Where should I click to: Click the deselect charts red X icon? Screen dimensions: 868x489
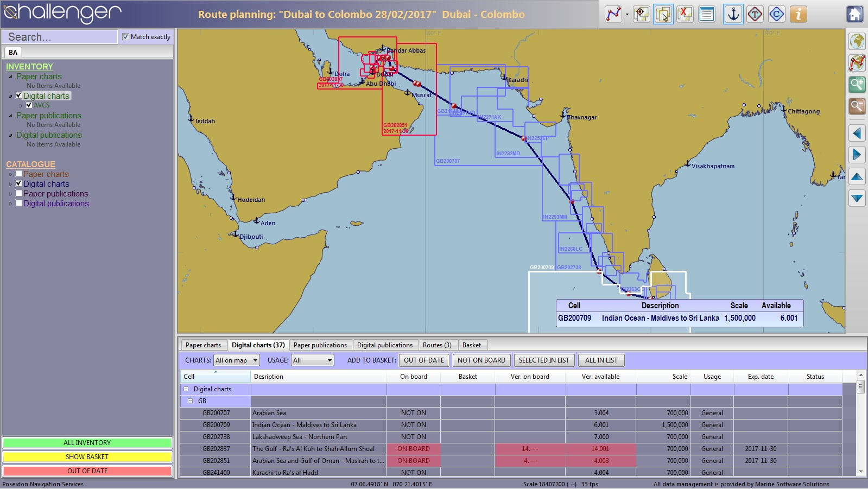[x=685, y=14]
